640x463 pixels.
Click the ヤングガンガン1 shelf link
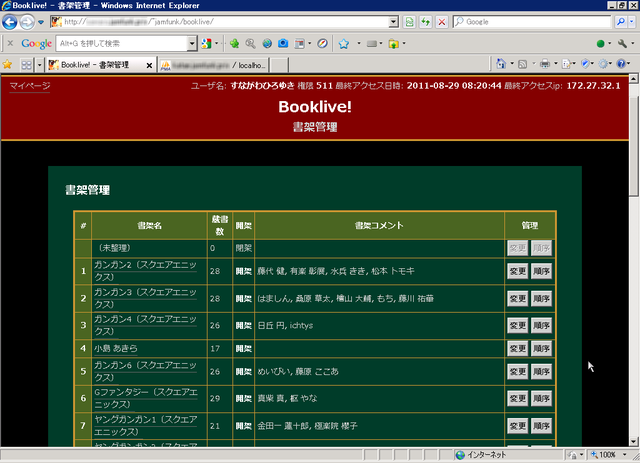click(x=146, y=426)
